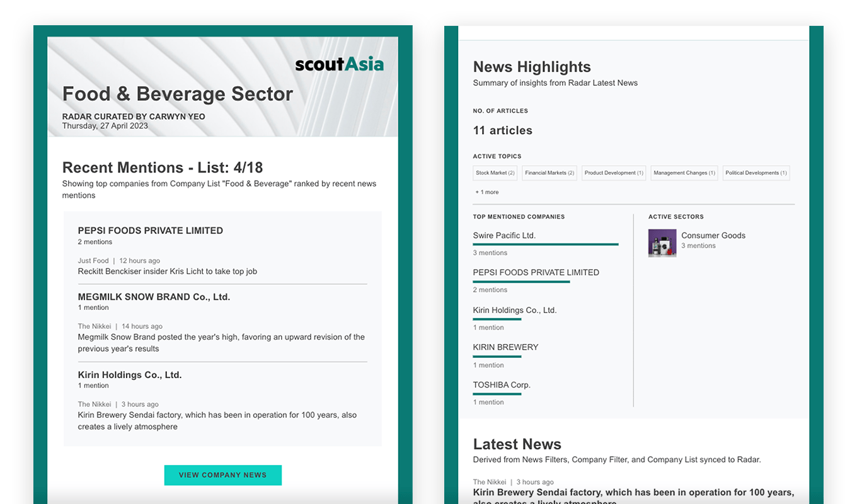
Task: Click the PEPSI FOODS mentions bar in Top Mentioned Companies
Action: [522, 282]
